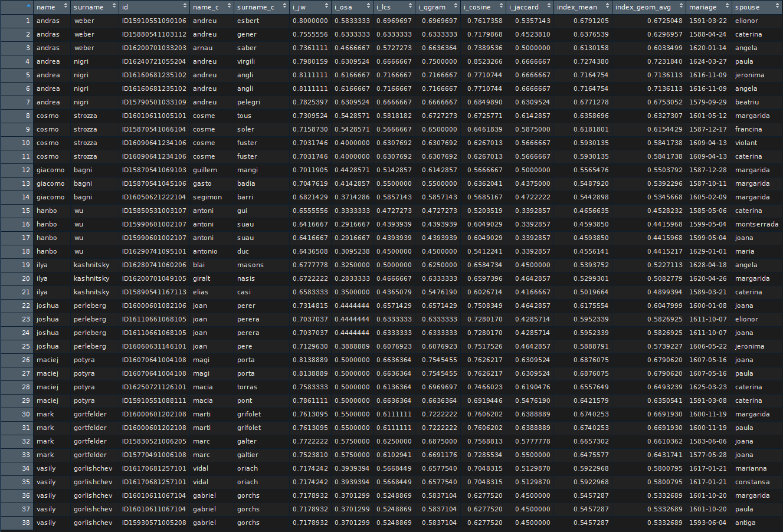Click the surname_c cell 'badia'
The height and width of the screenshot is (532, 783).
246,183
